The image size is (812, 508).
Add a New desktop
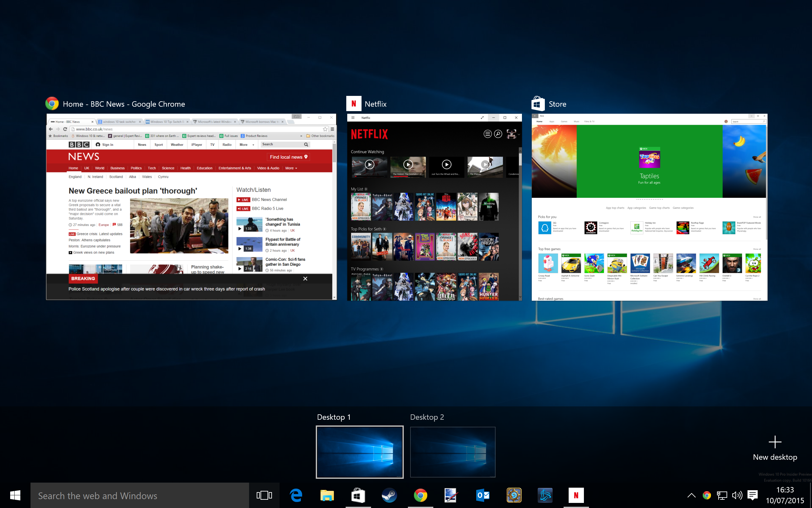(775, 448)
